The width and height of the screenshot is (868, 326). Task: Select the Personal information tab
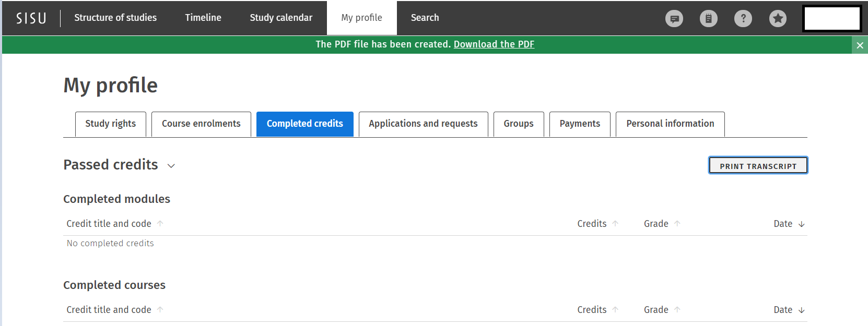pyautogui.click(x=670, y=124)
